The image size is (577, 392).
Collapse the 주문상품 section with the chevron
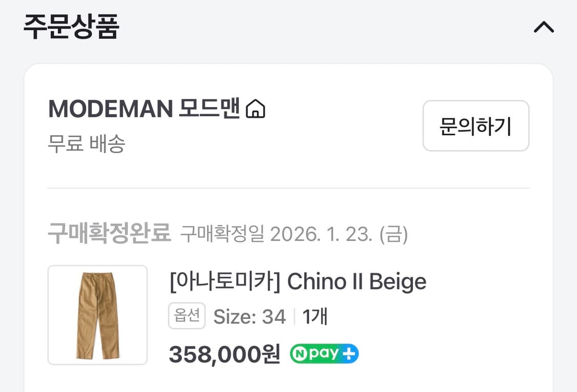point(544,27)
